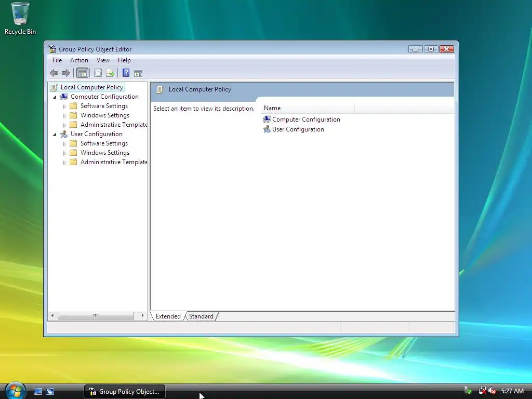Click the 5:27 AM taskbar clock
The width and height of the screenshot is (532, 399).
click(x=512, y=391)
